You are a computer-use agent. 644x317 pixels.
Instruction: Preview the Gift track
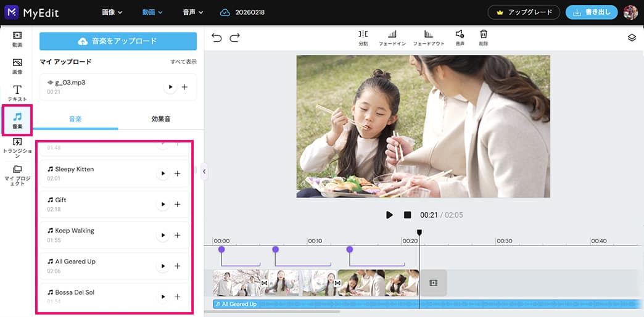pos(163,204)
